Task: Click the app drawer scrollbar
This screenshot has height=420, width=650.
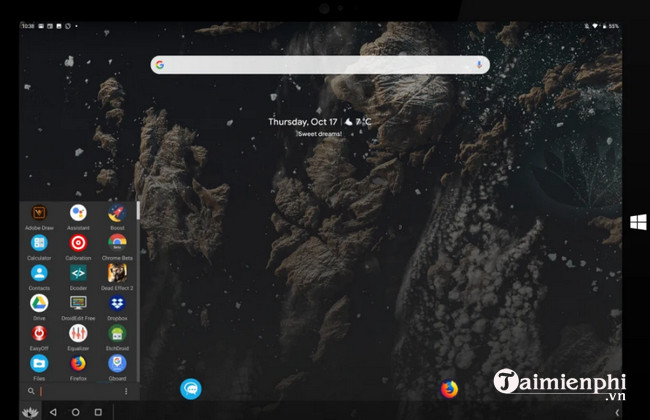Action: pos(138,210)
